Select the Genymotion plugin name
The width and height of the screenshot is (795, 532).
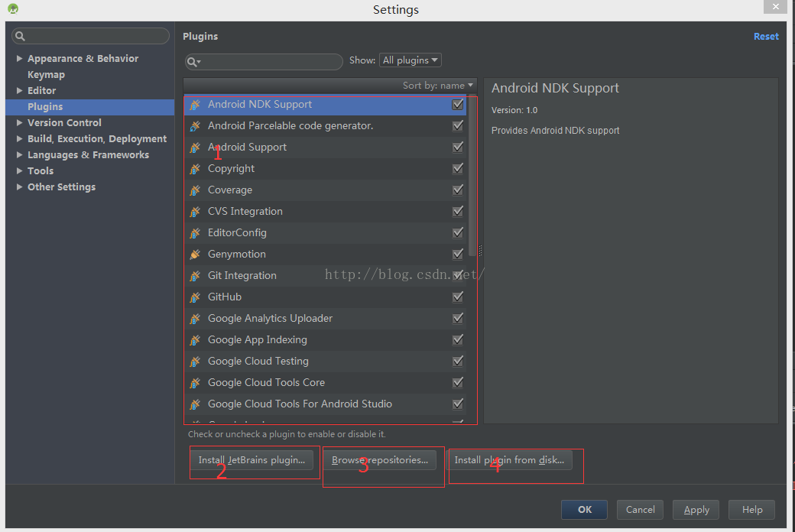coord(237,254)
